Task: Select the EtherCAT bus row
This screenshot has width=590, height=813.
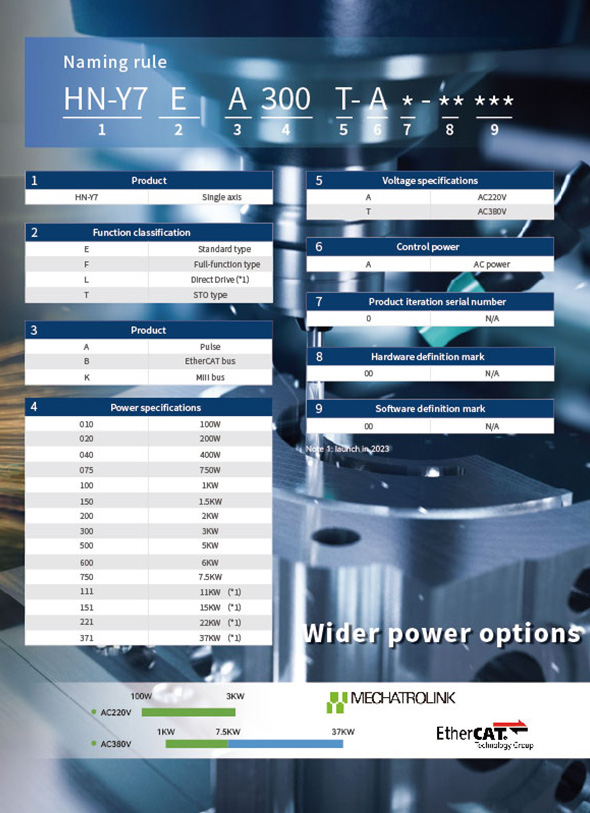Action: coord(149,361)
